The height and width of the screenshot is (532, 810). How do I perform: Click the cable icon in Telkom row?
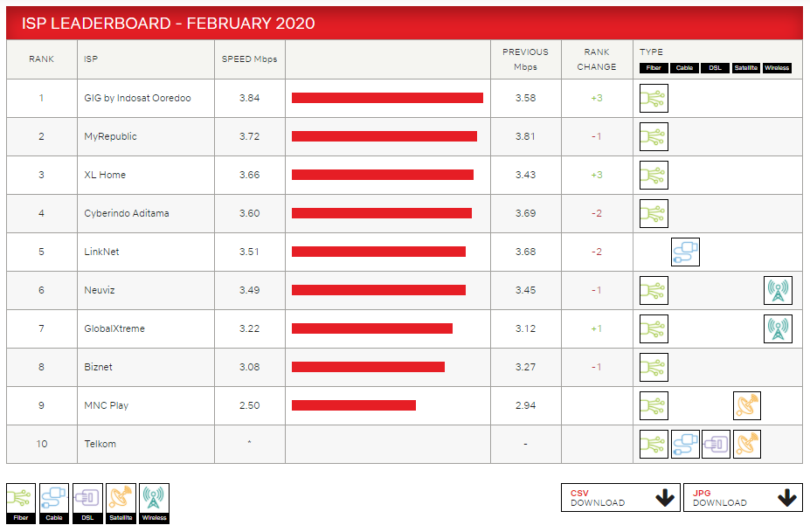pos(685,444)
